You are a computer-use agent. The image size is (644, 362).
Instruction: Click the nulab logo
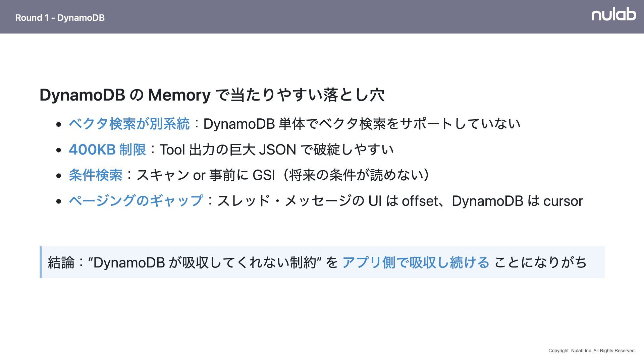coord(613,15)
